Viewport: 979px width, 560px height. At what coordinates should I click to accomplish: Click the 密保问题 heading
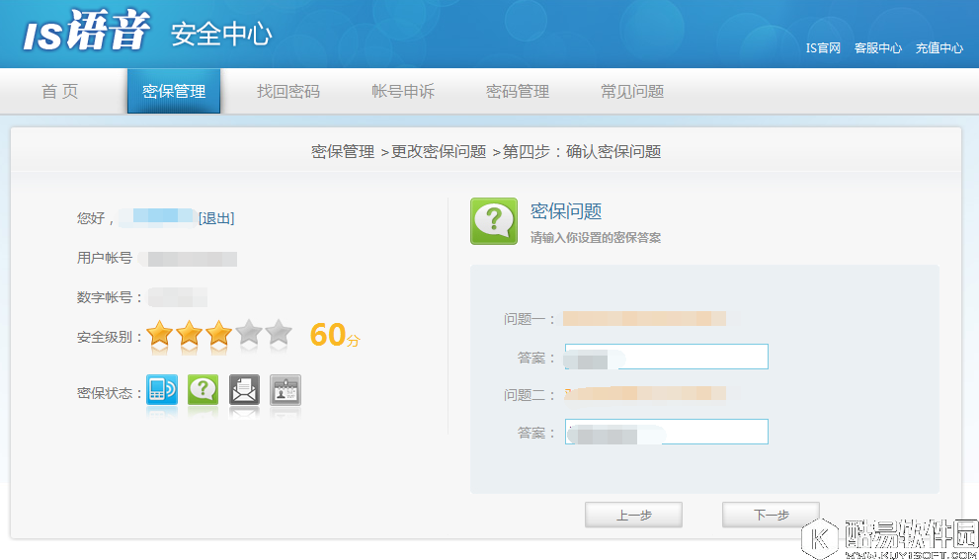tap(566, 211)
